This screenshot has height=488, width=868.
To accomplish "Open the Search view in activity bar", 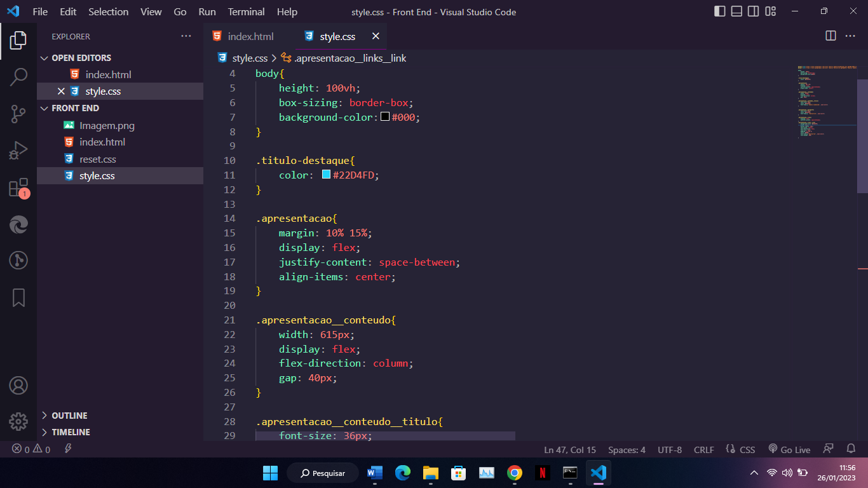I will (18, 78).
